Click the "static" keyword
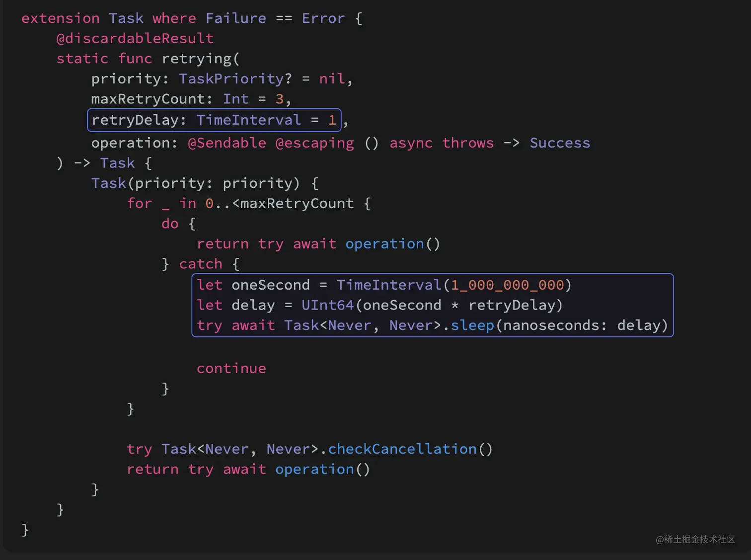Screen dimensions: 751x560 tap(82, 59)
